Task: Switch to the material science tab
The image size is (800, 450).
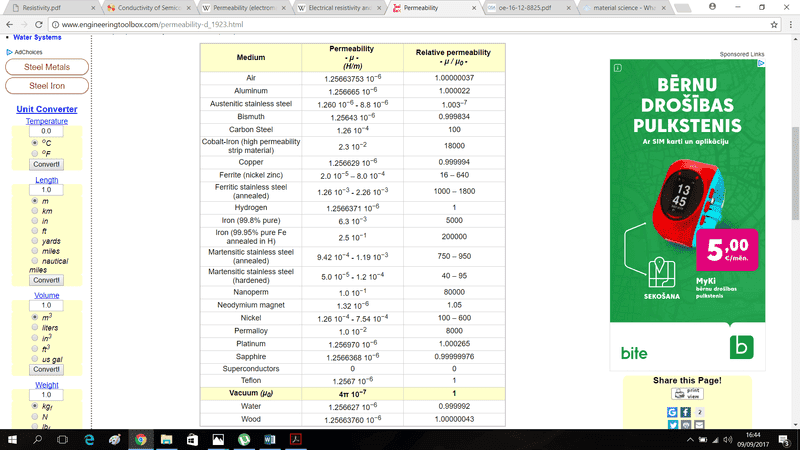Action: pos(624,8)
